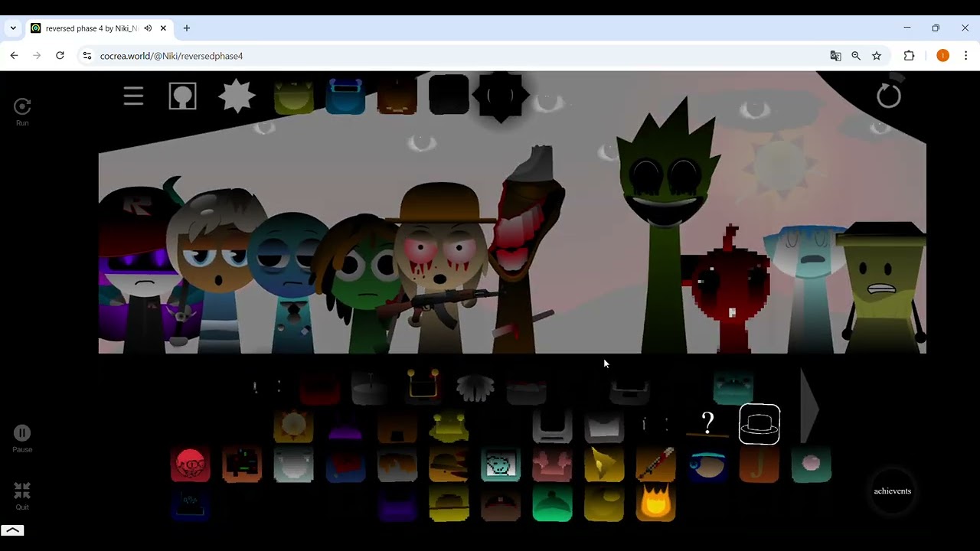980x551 pixels.
Task: Expand the bottom-left chevron panel
Action: pos(12,530)
